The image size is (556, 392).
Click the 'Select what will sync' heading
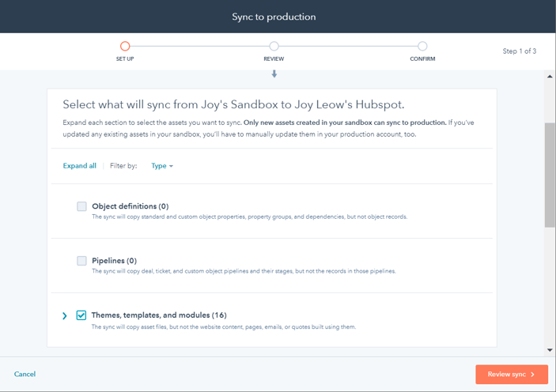click(x=233, y=104)
